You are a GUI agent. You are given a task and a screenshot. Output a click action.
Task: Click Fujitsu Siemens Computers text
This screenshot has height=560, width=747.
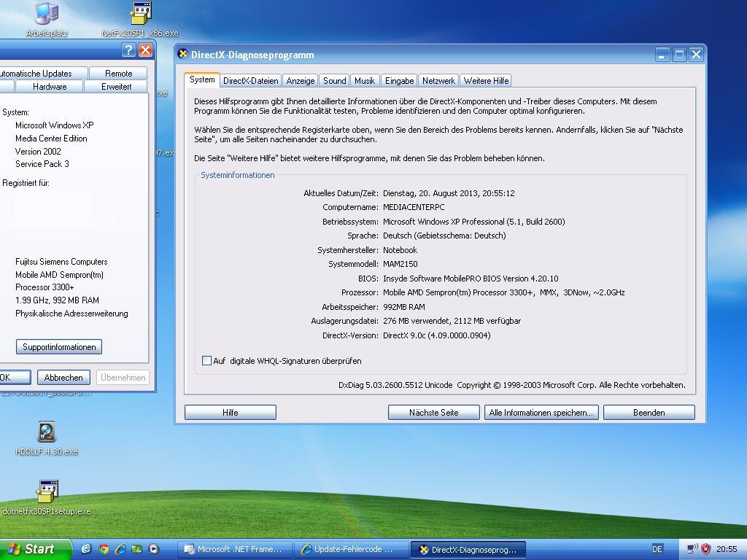click(61, 262)
